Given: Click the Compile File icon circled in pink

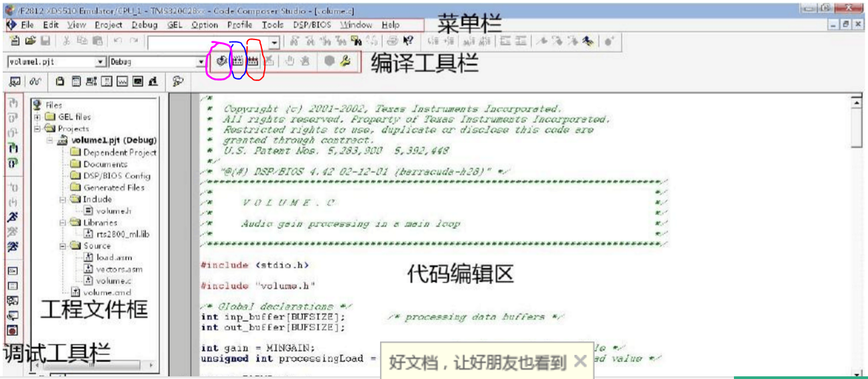Looking at the screenshot, I should [x=222, y=62].
